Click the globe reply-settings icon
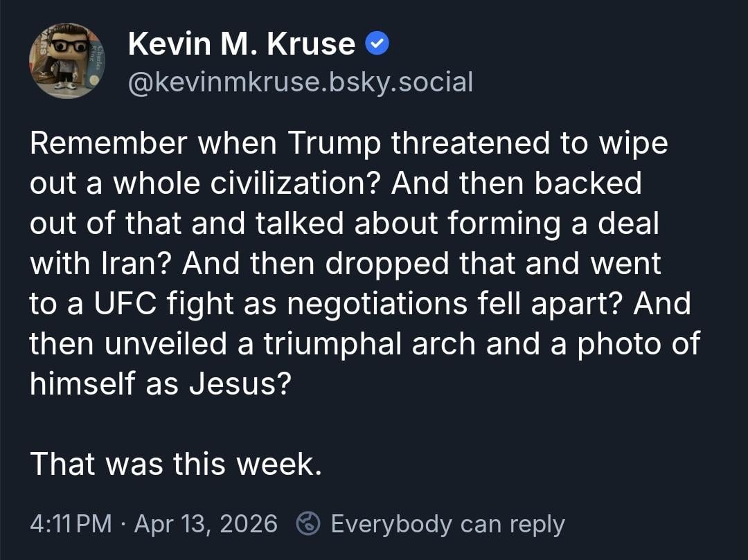 click(x=307, y=523)
